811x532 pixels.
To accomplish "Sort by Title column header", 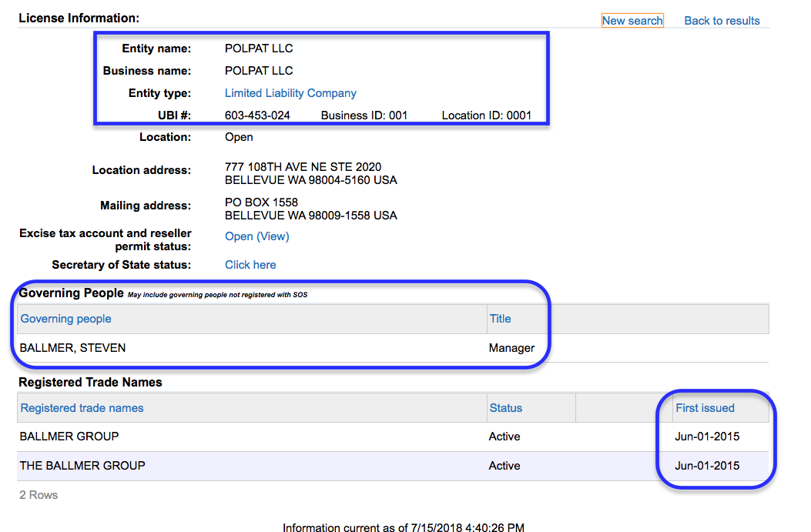I will pyautogui.click(x=500, y=319).
